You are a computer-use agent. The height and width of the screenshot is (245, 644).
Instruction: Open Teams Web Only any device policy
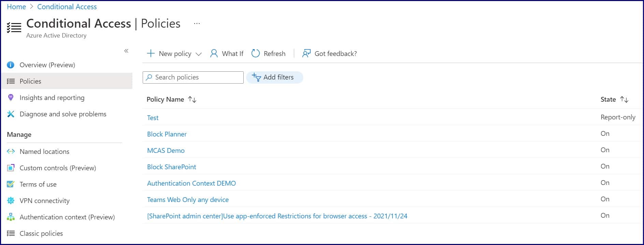(188, 200)
